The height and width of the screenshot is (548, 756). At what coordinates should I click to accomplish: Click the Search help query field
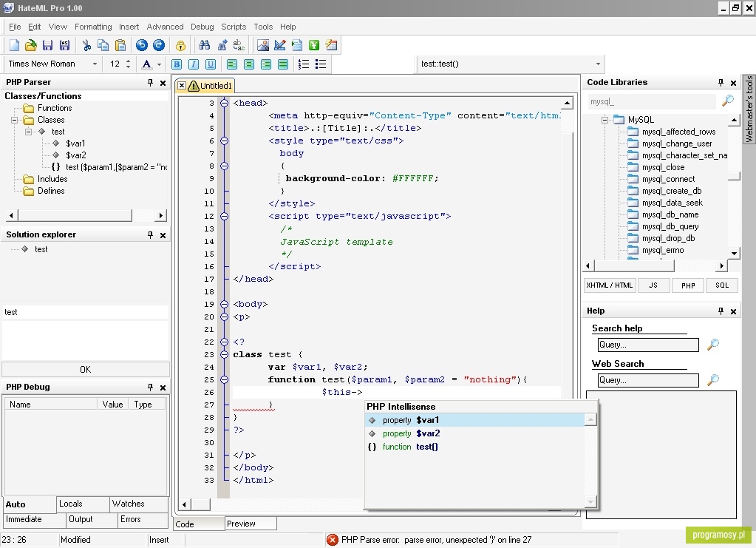[x=648, y=345]
